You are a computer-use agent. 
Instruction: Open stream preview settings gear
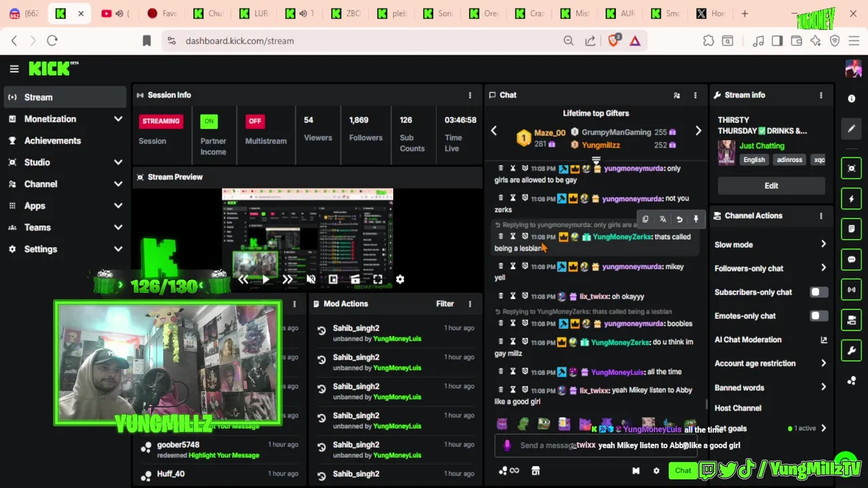coord(400,279)
